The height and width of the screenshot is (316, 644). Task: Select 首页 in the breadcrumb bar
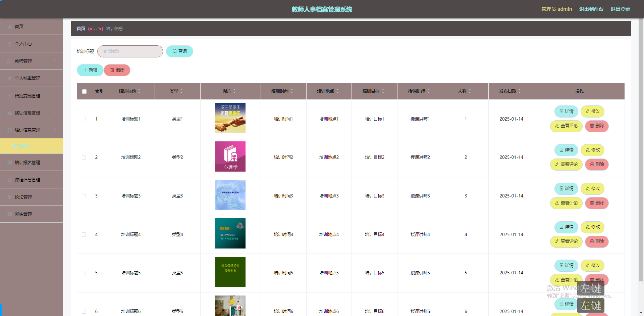pos(80,29)
